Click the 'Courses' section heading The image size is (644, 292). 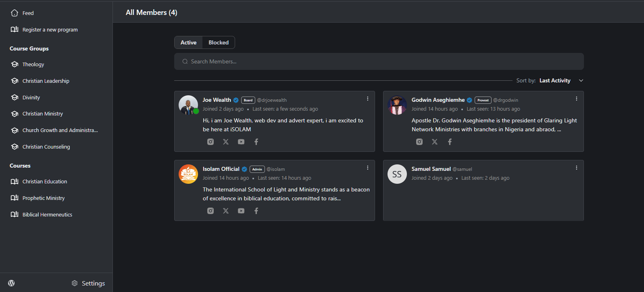[20, 166]
